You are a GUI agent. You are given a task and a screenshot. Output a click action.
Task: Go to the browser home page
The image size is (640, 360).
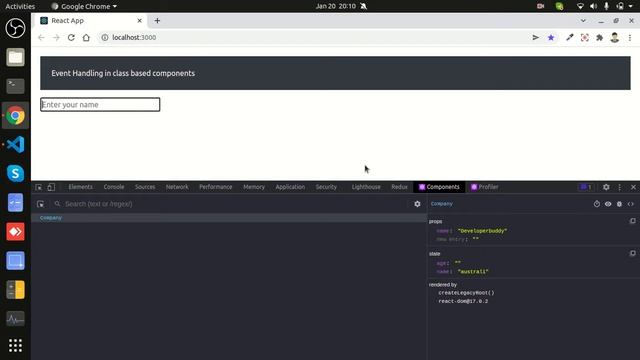pos(86,38)
